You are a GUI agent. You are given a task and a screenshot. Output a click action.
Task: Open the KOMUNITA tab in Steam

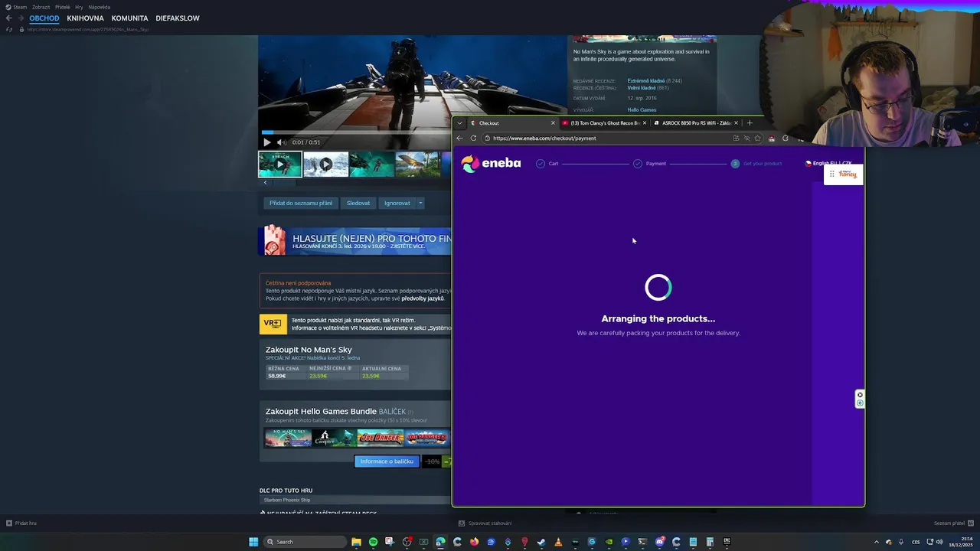click(129, 18)
